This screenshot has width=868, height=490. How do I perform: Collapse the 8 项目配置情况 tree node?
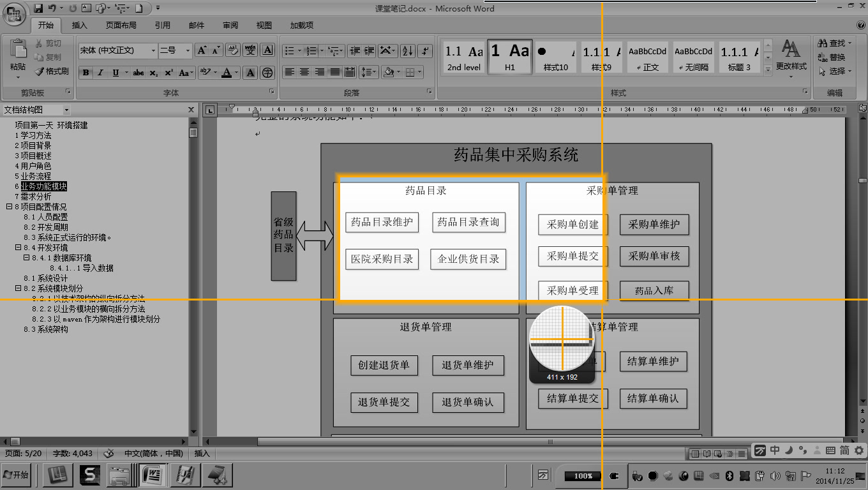[9, 207]
